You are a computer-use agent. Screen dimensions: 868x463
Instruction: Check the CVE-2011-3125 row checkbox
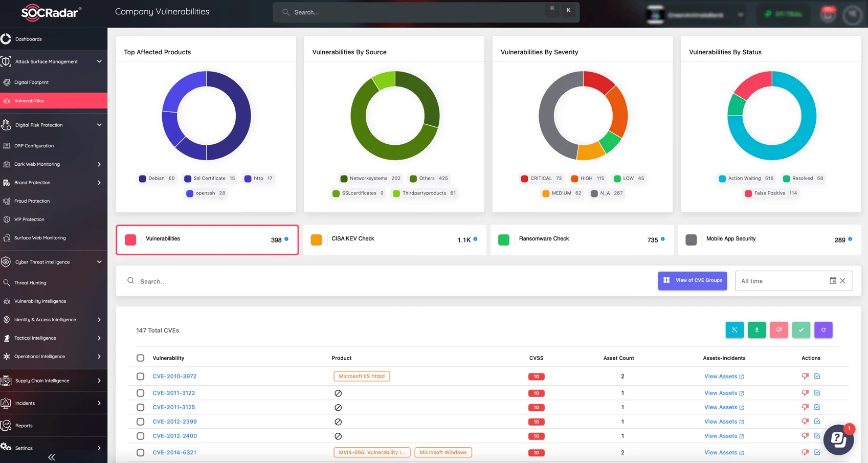[141, 408]
